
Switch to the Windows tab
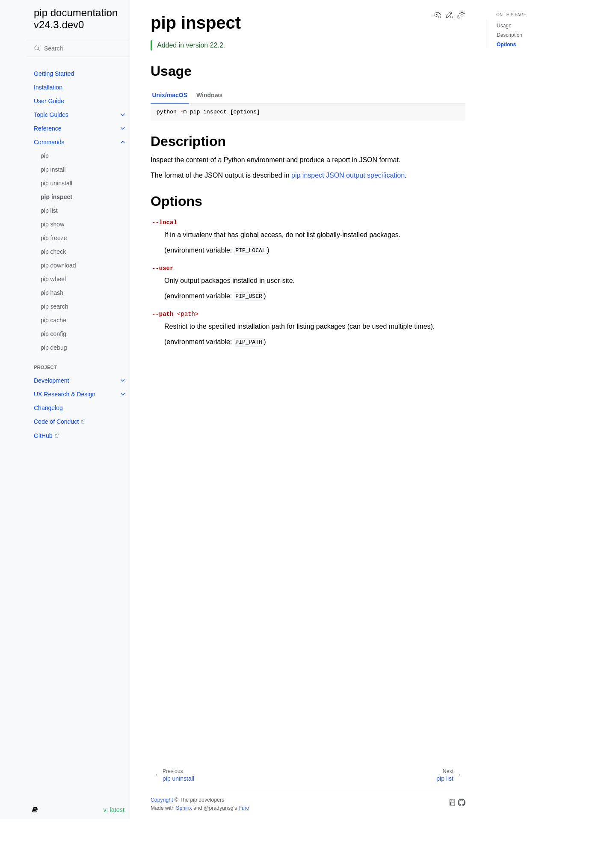click(x=209, y=95)
